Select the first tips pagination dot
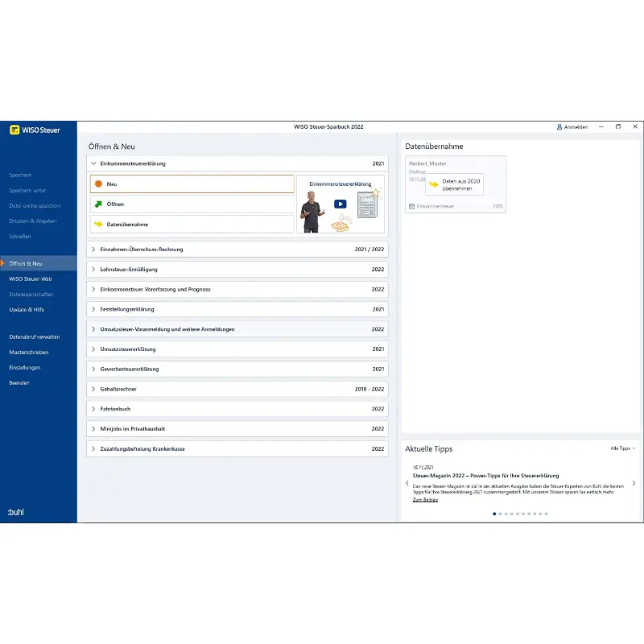This screenshot has height=644, width=644. 494,514
